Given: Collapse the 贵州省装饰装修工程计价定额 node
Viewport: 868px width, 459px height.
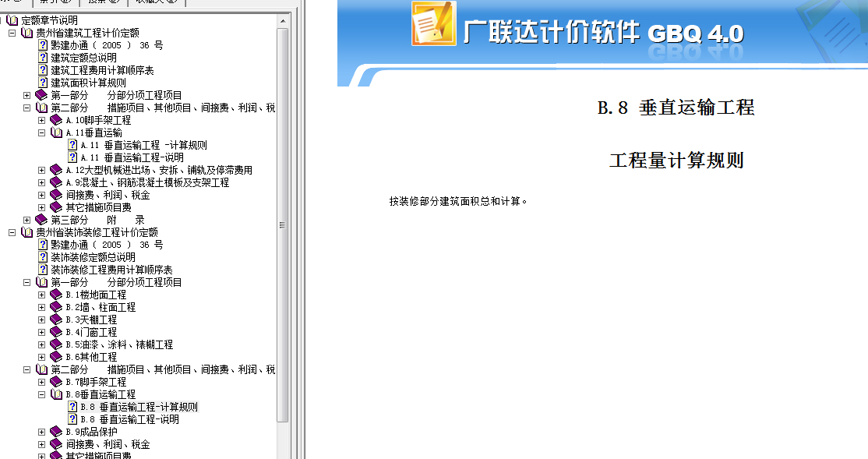Looking at the screenshot, I should 12,232.
